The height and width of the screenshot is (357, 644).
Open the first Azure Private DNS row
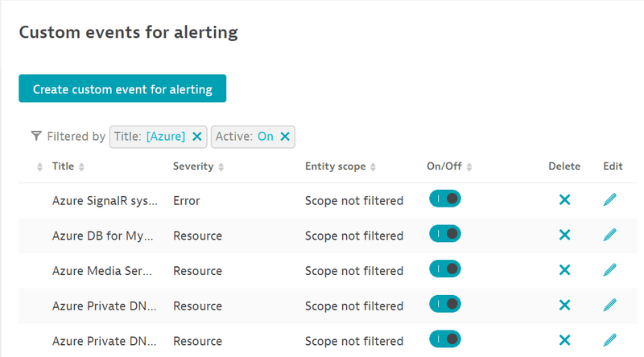pos(104,306)
